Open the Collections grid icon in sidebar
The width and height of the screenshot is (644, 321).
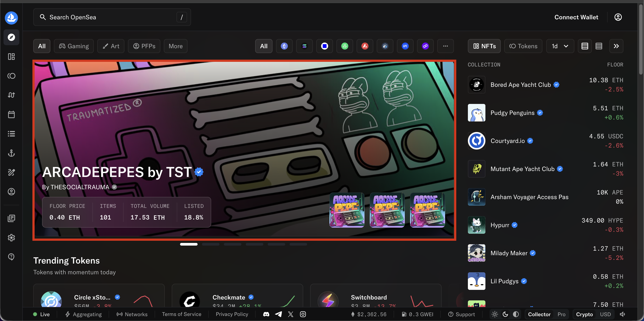pyautogui.click(x=11, y=57)
